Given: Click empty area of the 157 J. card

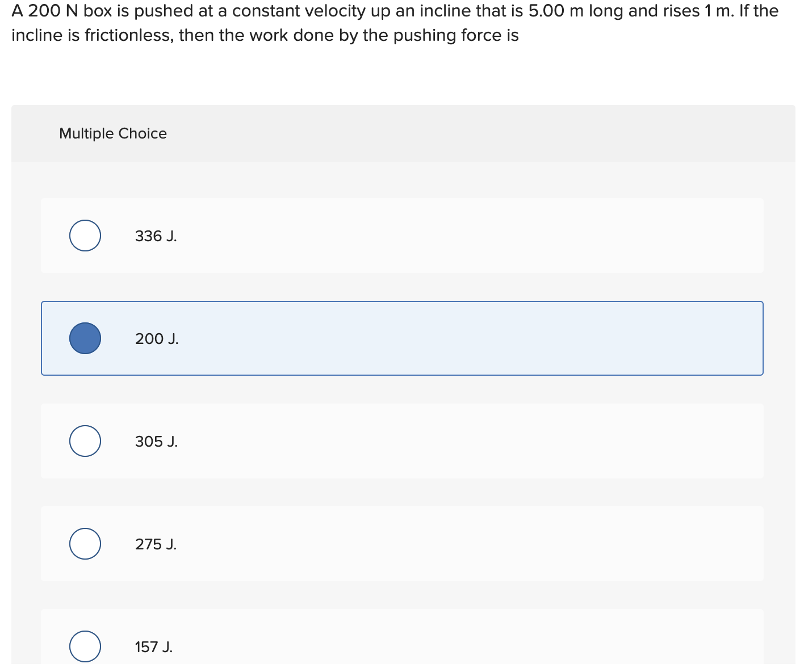Looking at the screenshot, I should (x=454, y=641).
